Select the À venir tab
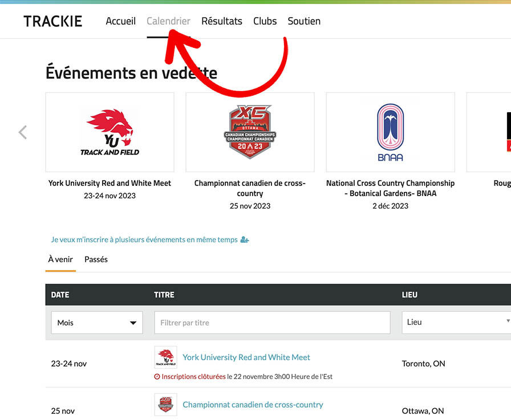Image resolution: width=511 pixels, height=420 pixels. pos(60,259)
